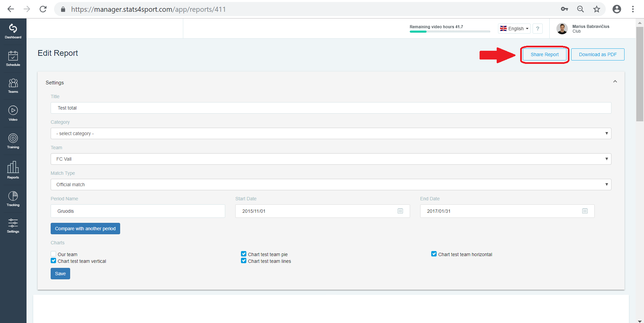Click the question mark help button
This screenshot has height=323, width=644.
[538, 29]
